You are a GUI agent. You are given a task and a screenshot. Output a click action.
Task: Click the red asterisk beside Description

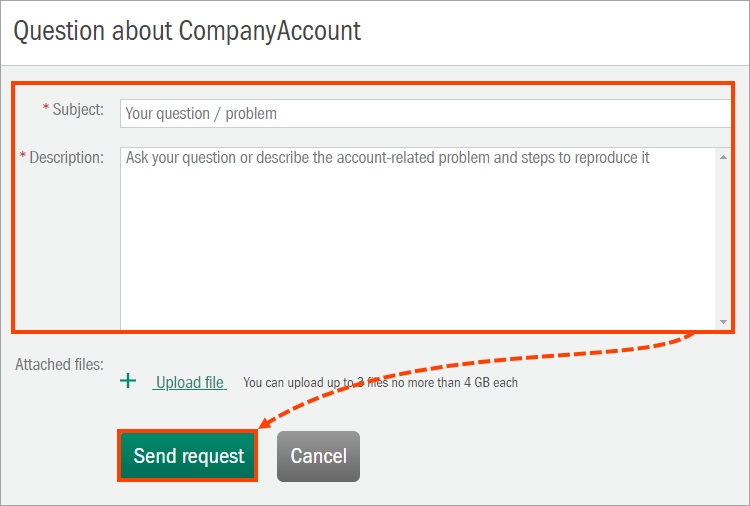pos(23,156)
